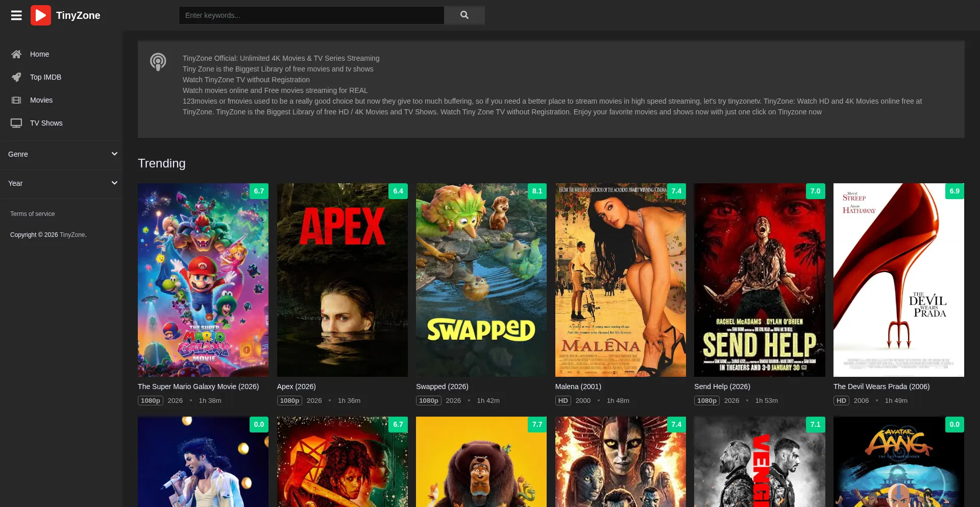Focus the Enter keywords search field
Viewport: 980px width, 507px height.
pos(311,15)
